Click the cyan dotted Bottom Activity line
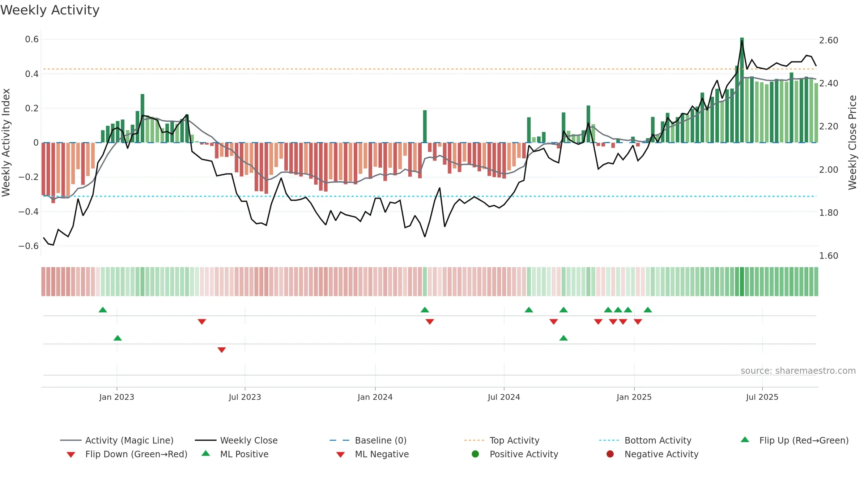Screen dimensions: 868x488 point(430,196)
